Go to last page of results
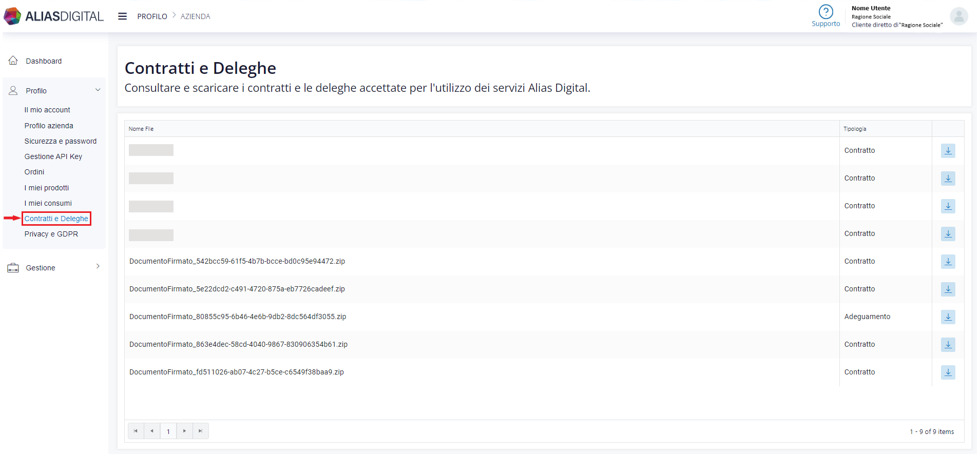Screen dimensions: 980x454 (x=201, y=431)
